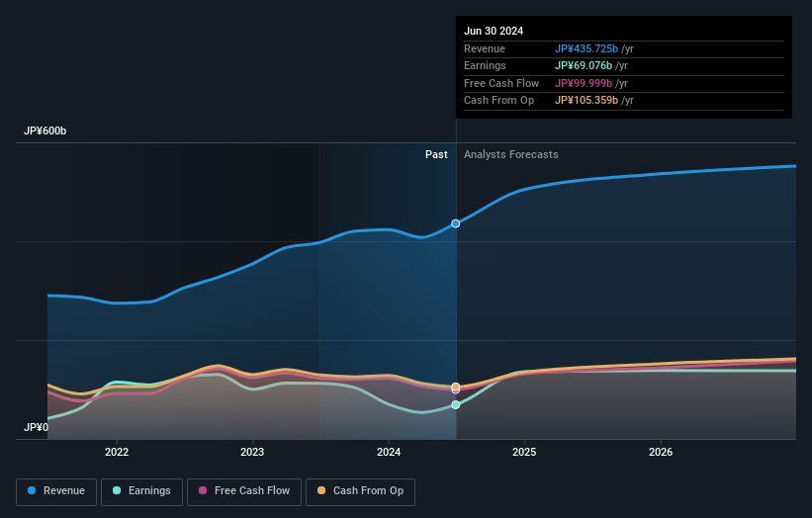Toggle the Earnings legend series
Viewport: 812px width, 518px height.
(141, 491)
